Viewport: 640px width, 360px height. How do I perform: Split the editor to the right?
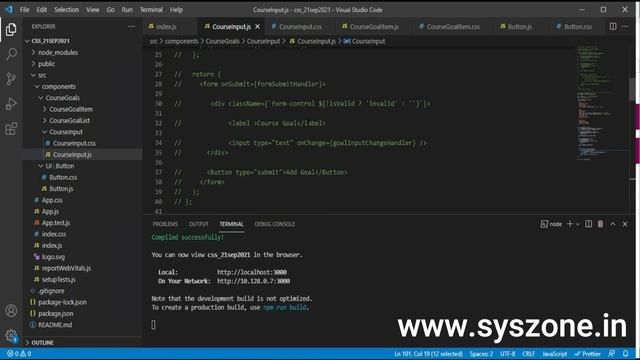pyautogui.click(x=613, y=27)
